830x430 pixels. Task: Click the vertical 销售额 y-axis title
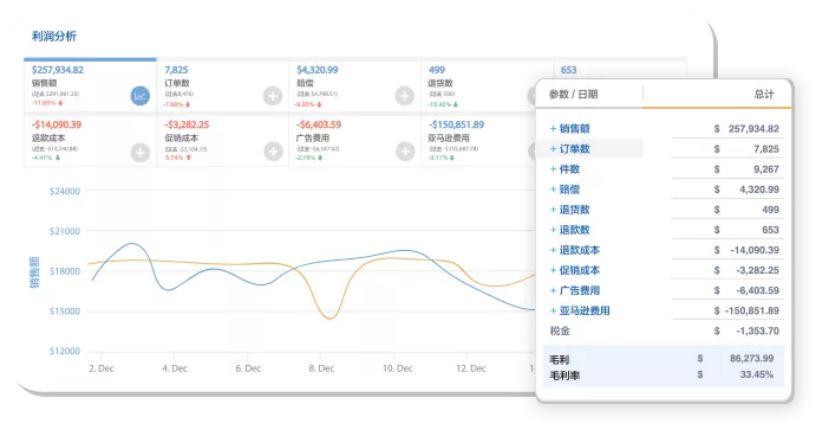[34, 273]
